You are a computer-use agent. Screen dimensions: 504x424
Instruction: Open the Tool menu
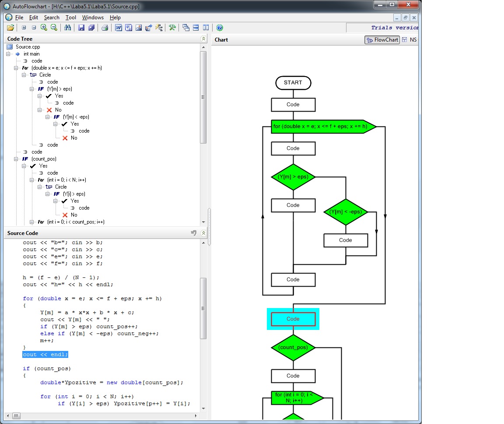[x=70, y=18]
